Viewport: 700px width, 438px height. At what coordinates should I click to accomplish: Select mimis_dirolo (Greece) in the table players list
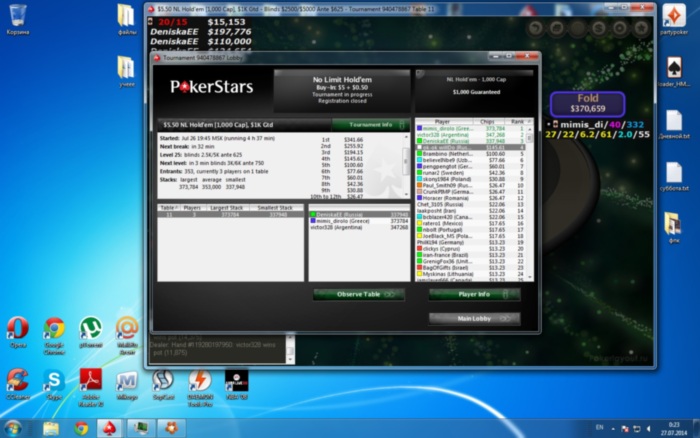(x=359, y=221)
